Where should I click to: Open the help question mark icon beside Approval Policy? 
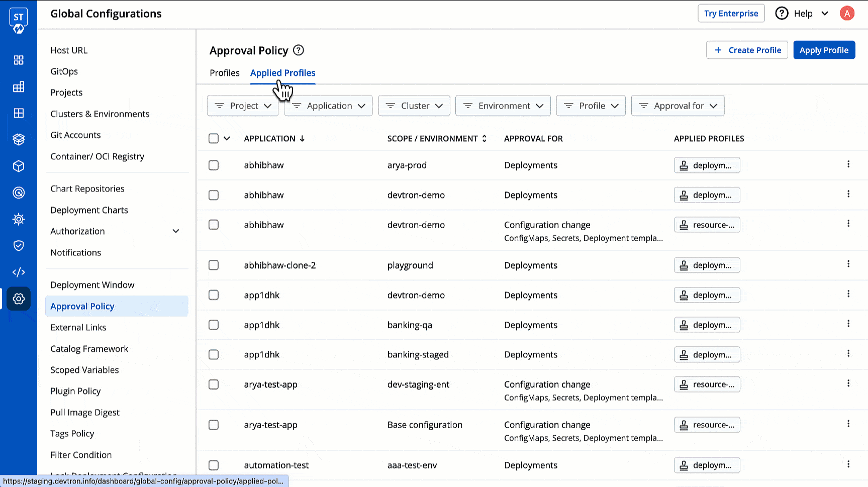pos(299,50)
